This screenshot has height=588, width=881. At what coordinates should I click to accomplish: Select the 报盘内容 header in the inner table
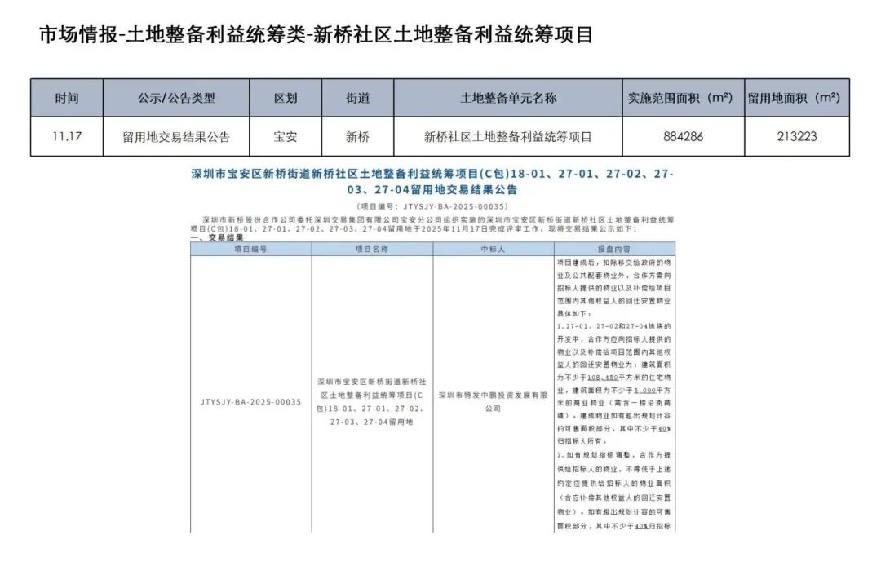pyautogui.click(x=614, y=249)
